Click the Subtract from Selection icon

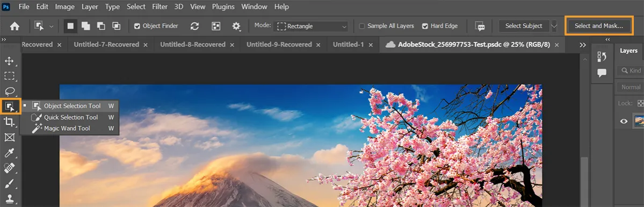[101, 26]
